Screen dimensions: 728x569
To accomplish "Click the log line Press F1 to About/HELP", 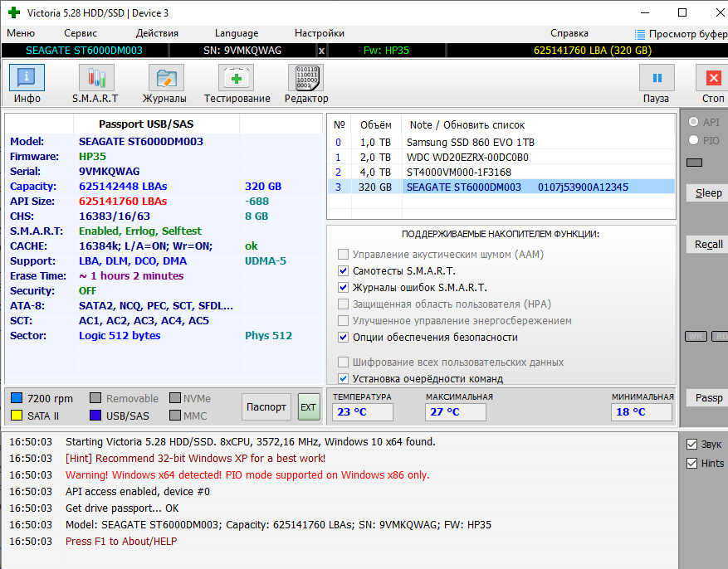I will click(121, 541).
